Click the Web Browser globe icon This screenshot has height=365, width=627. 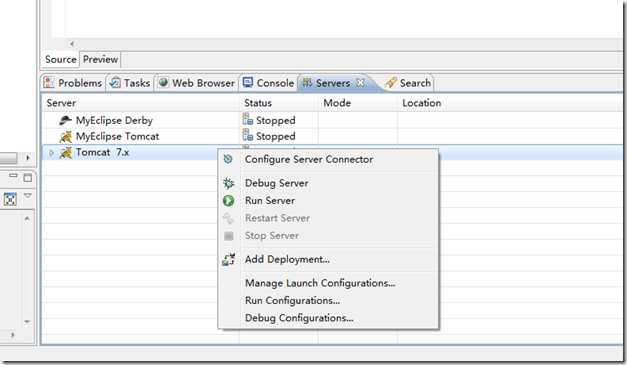tap(163, 82)
